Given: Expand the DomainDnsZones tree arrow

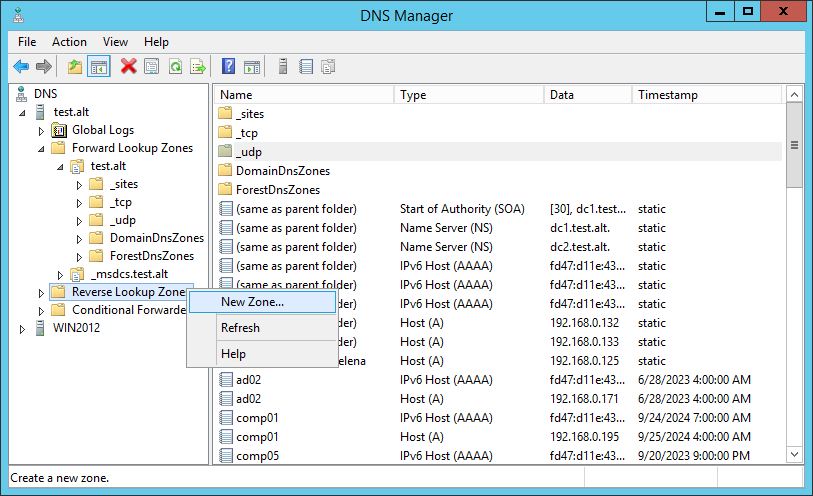Looking at the screenshot, I should click(x=79, y=239).
